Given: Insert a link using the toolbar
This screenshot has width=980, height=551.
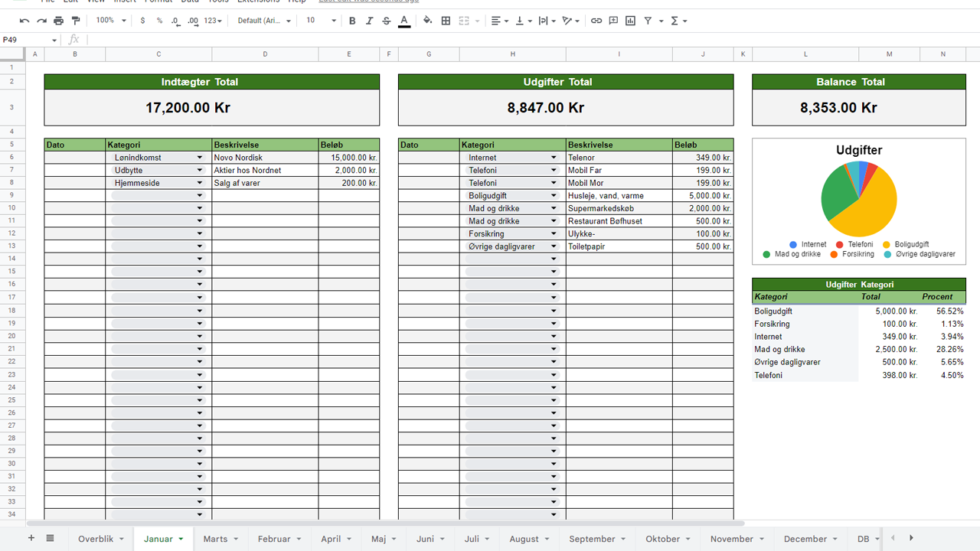Looking at the screenshot, I should click(x=596, y=21).
